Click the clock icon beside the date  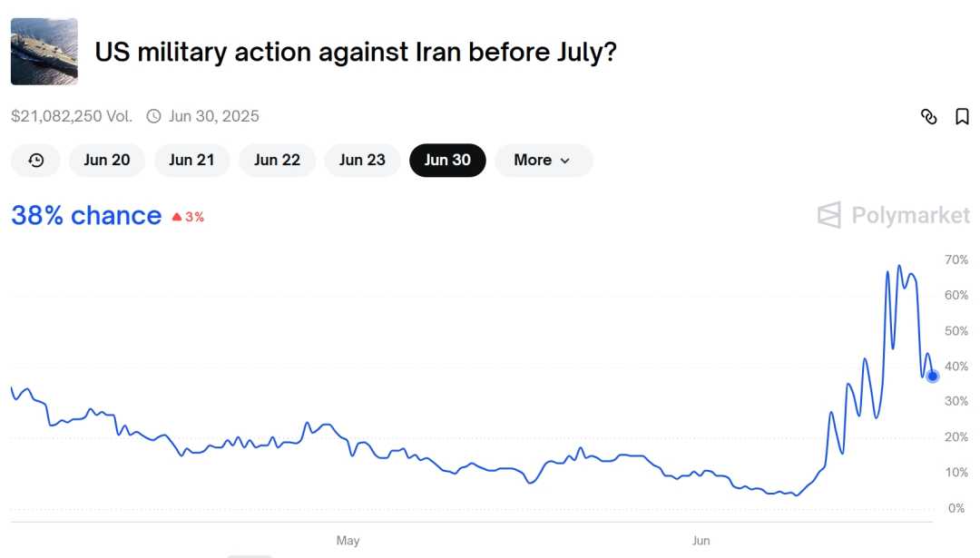[153, 116]
